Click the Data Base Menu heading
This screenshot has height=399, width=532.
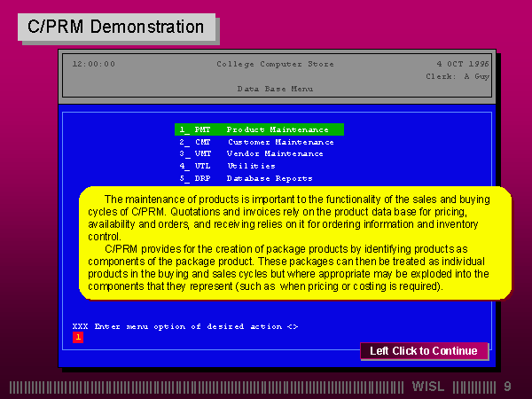point(274,89)
